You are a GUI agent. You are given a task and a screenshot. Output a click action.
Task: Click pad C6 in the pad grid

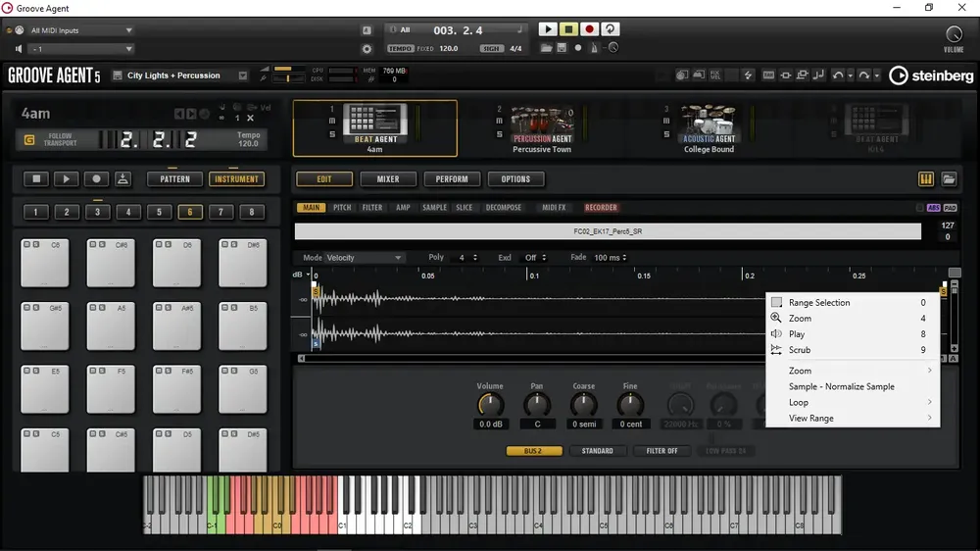[x=45, y=264]
